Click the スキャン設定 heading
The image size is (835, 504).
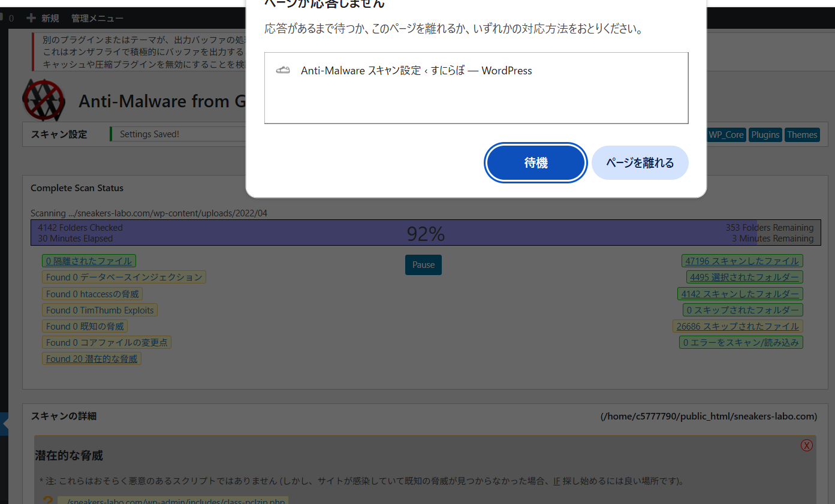[59, 134]
